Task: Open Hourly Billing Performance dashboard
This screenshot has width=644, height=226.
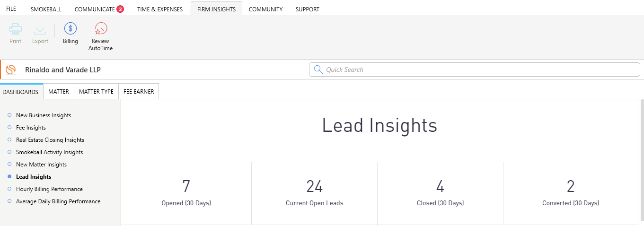Action: (x=49, y=189)
